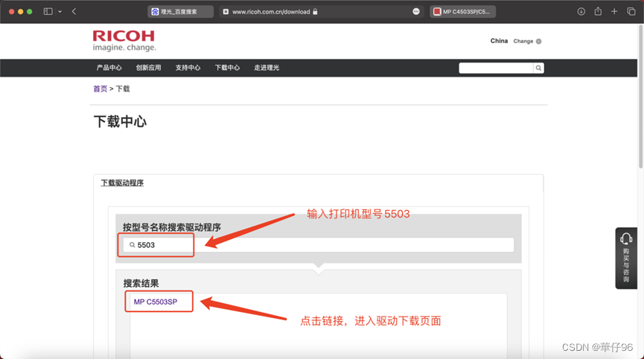Show tab overview icon

(x=631, y=11)
